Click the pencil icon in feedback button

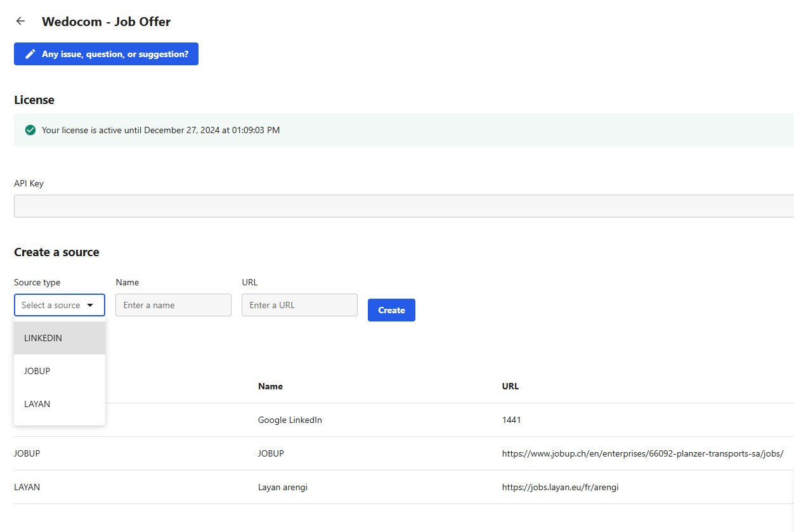tap(30, 55)
